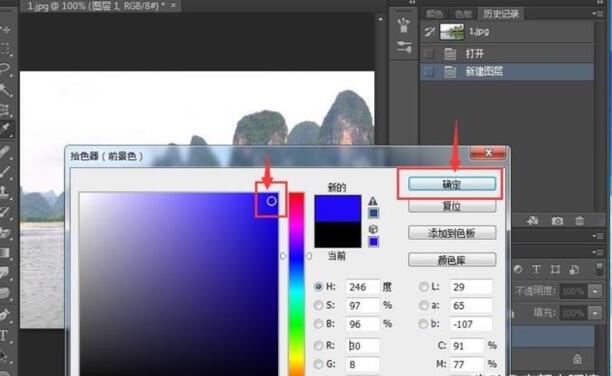This screenshot has width=612, height=376.
Task: Click vertical hue spectrum slider
Action: (x=296, y=284)
